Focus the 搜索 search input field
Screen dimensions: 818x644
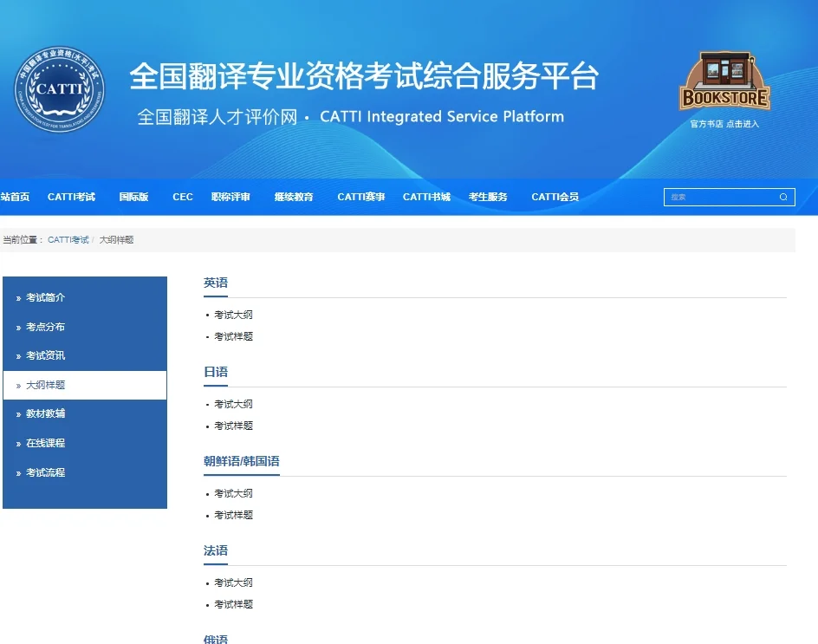click(729, 197)
